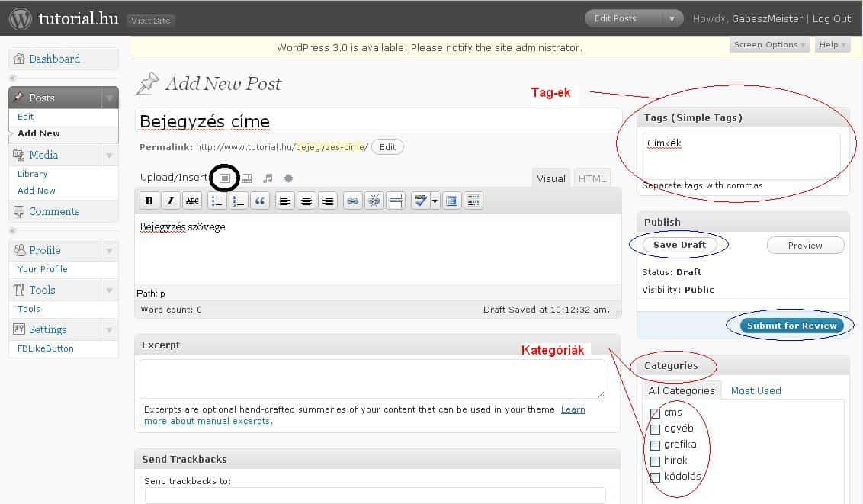
Task: Switch to the HTML editor tab
Action: point(592,178)
